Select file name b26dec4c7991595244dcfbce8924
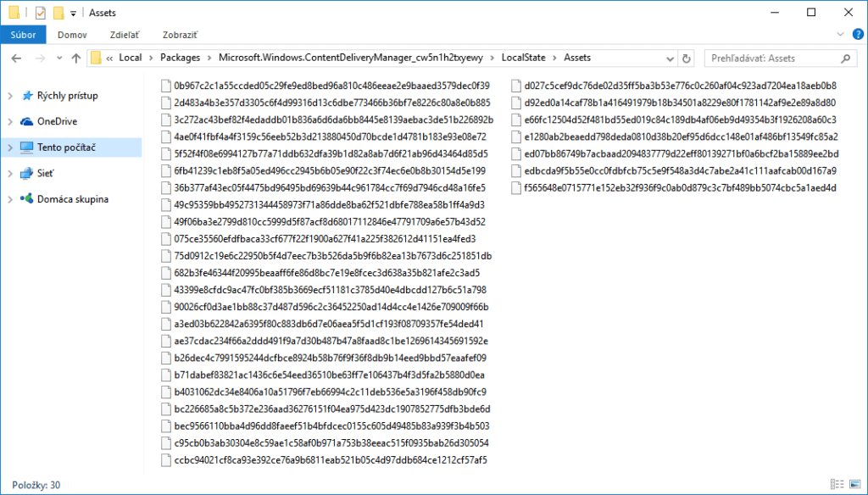Viewport: 868px width, 495px height. tap(330, 359)
